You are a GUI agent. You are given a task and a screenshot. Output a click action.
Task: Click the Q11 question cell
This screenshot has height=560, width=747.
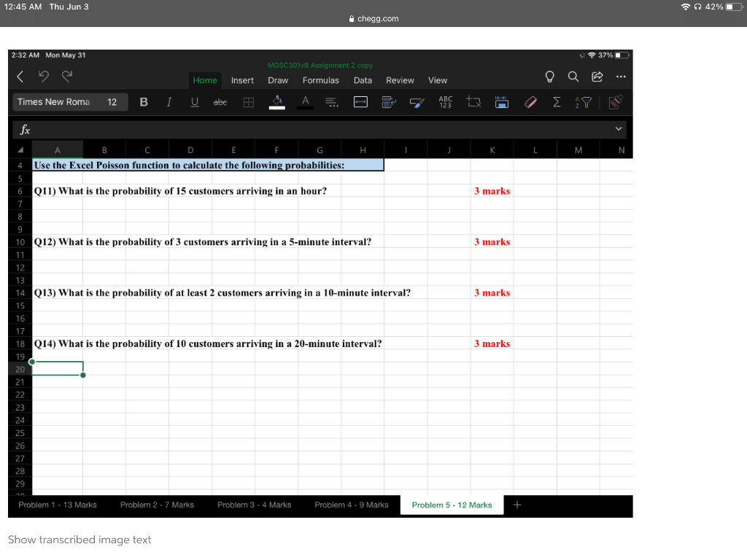[180, 191]
